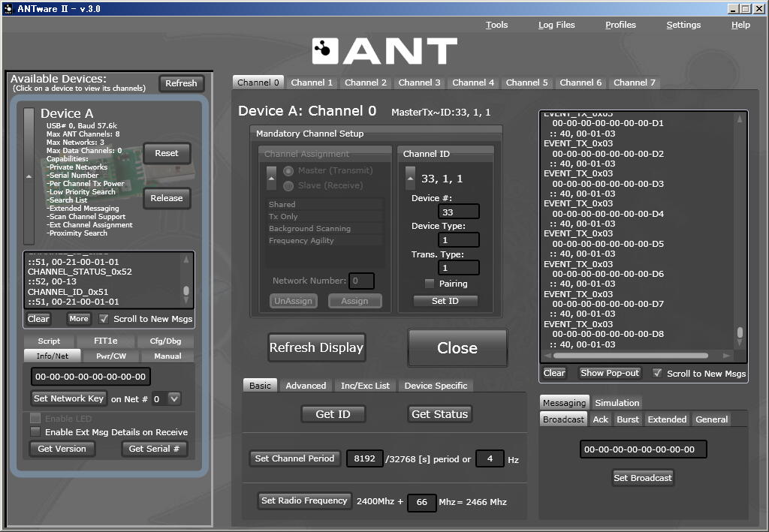Click the Get ID button
Viewport: 769px width, 532px height.
(x=333, y=414)
